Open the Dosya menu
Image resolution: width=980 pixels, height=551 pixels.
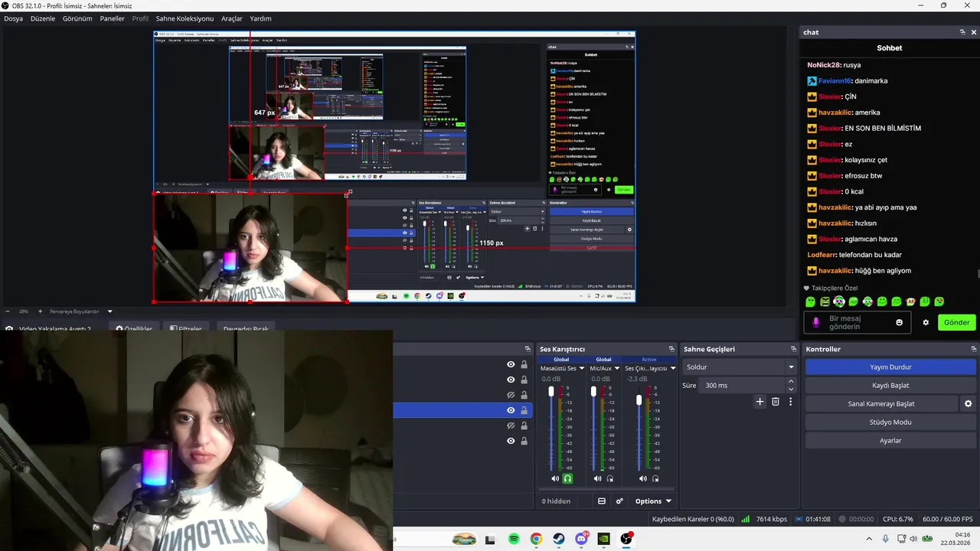pos(13,18)
